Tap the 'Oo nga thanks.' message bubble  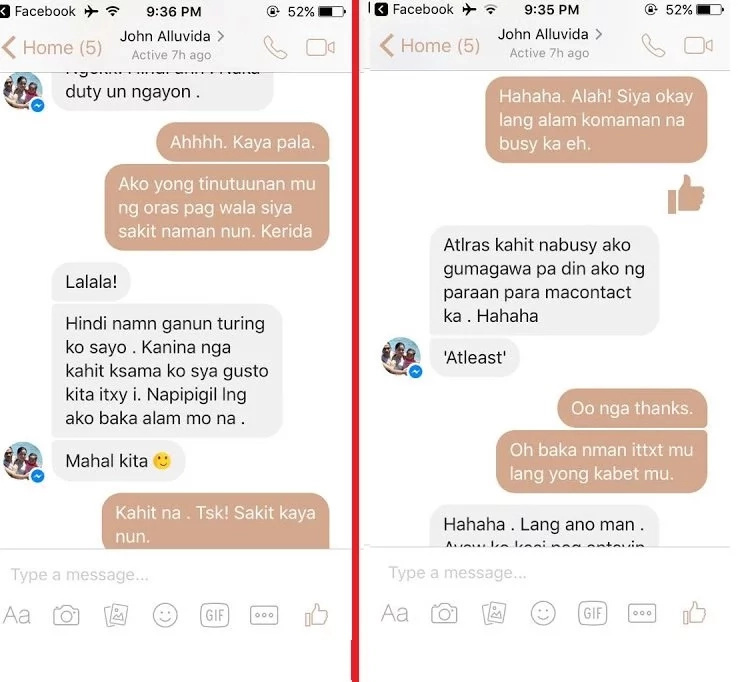coord(632,408)
